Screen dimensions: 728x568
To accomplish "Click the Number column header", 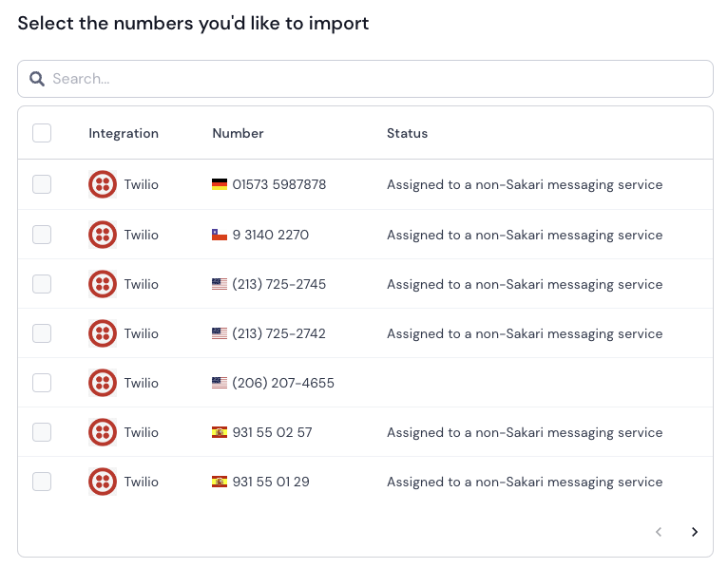I will (238, 133).
